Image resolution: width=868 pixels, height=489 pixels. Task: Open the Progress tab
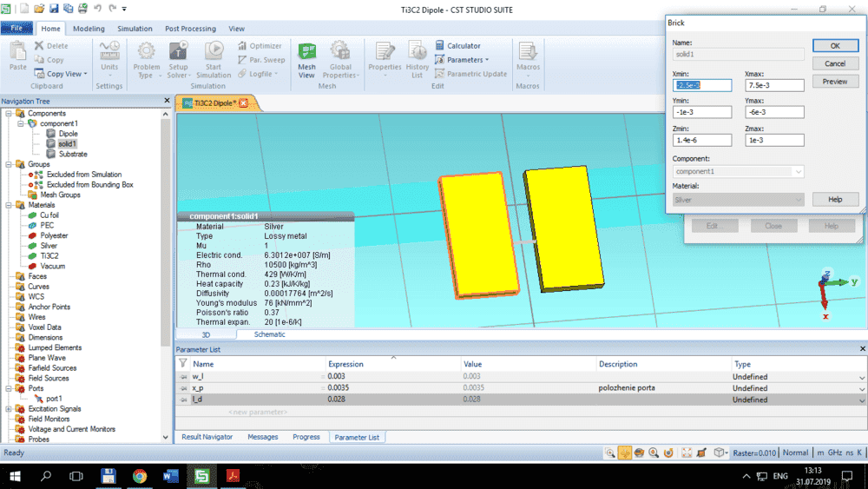click(306, 437)
